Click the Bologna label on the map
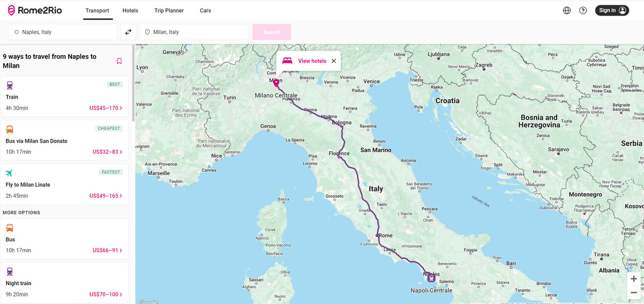644x304 pixels. [x=342, y=123]
